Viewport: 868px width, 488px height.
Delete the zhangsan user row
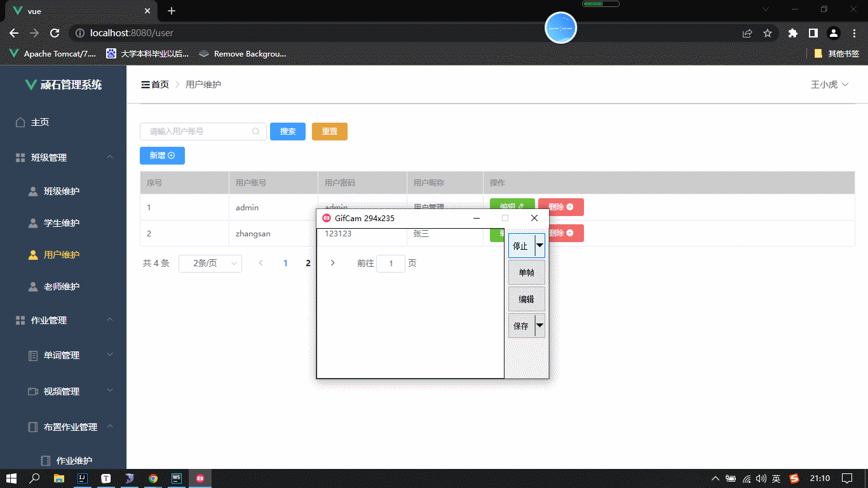(566, 233)
